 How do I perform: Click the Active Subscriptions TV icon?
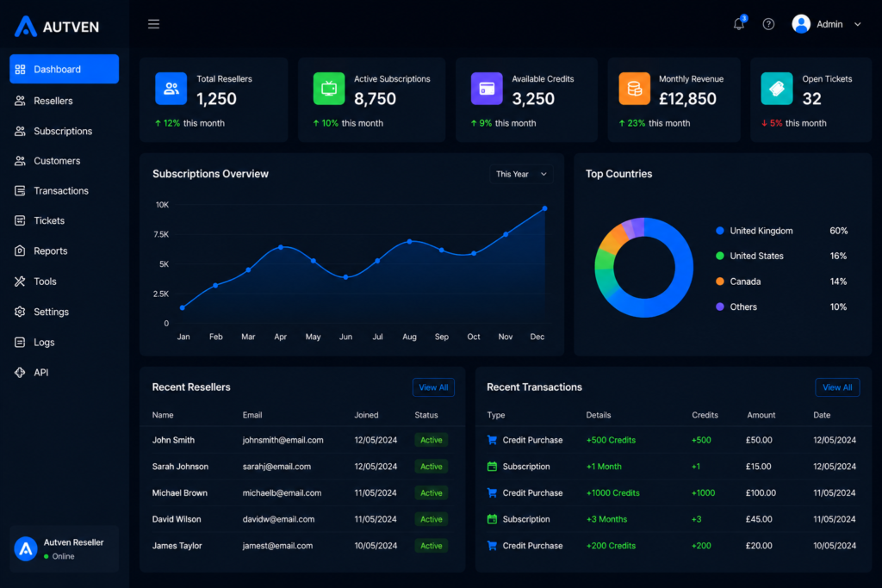click(329, 89)
